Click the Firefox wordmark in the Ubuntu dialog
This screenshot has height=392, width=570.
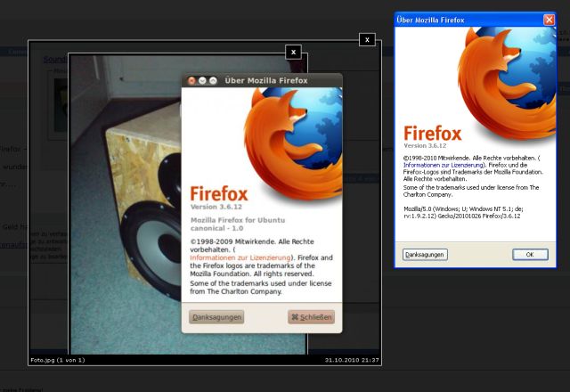point(219,193)
